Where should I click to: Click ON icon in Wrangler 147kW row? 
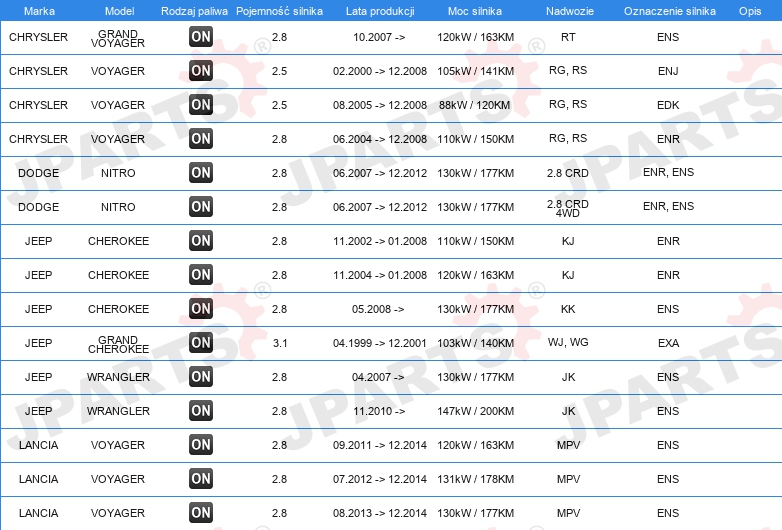200,411
